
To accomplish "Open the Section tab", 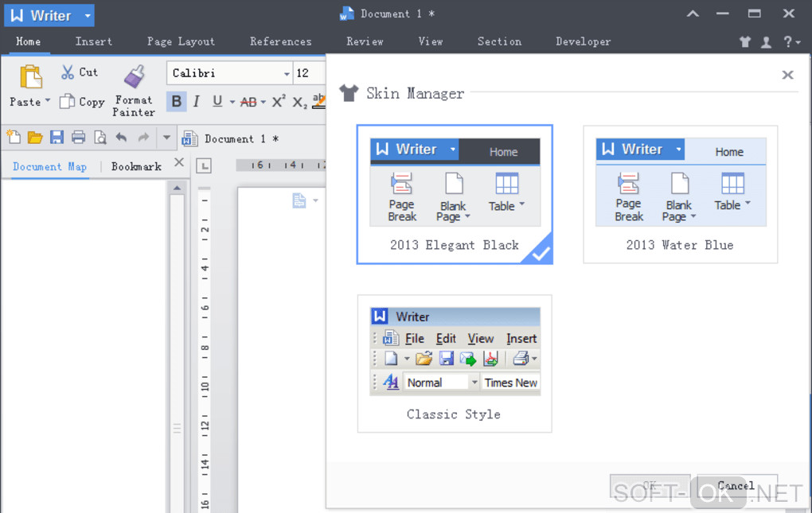I will coord(500,41).
